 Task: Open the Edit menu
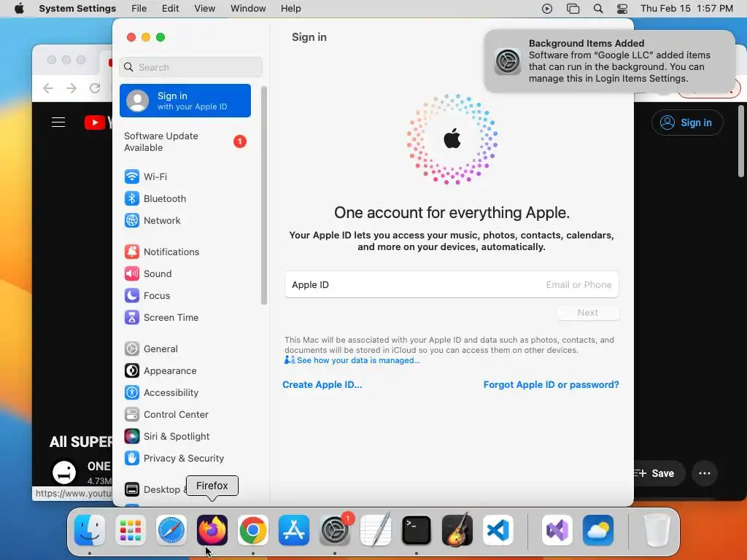pos(170,9)
